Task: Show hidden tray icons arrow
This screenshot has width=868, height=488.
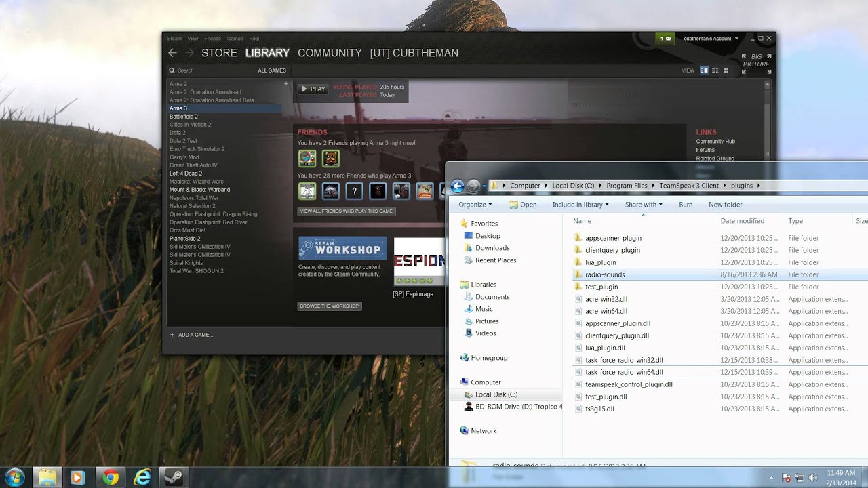Action: coord(773,478)
